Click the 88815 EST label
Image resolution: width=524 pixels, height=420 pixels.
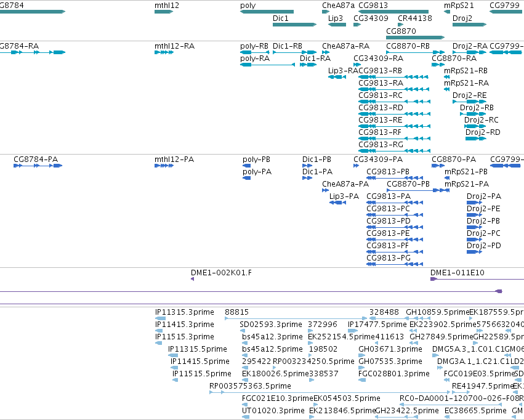click(x=236, y=312)
